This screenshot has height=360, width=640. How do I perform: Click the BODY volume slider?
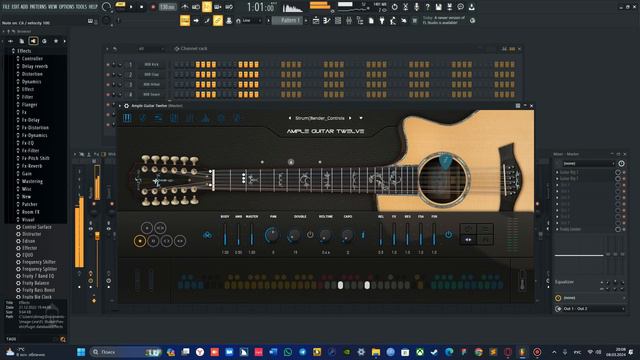pyautogui.click(x=225, y=235)
